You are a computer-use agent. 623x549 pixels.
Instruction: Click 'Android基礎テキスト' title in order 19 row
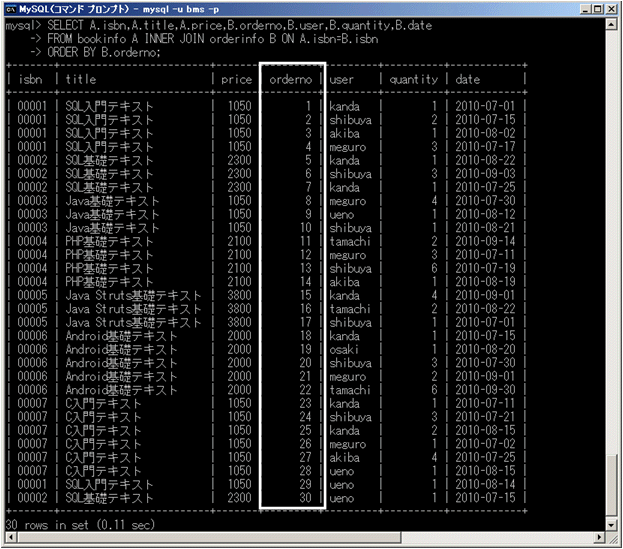(x=121, y=349)
